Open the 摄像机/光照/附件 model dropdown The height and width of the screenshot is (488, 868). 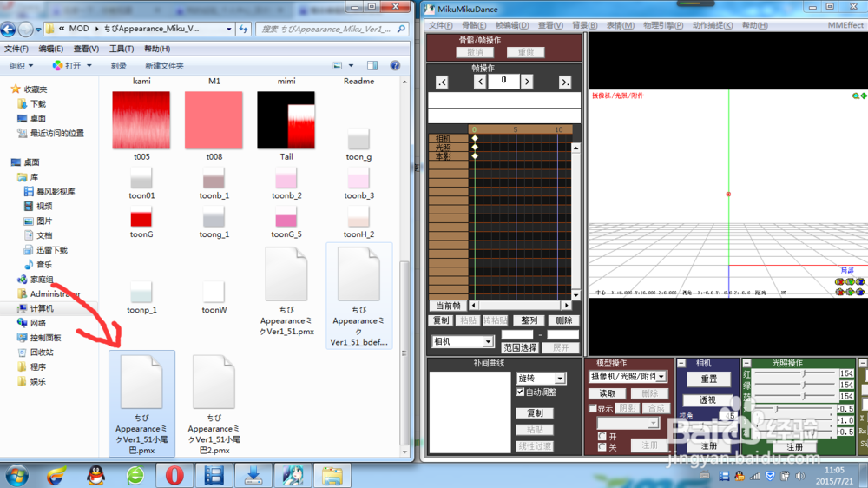[x=661, y=377]
